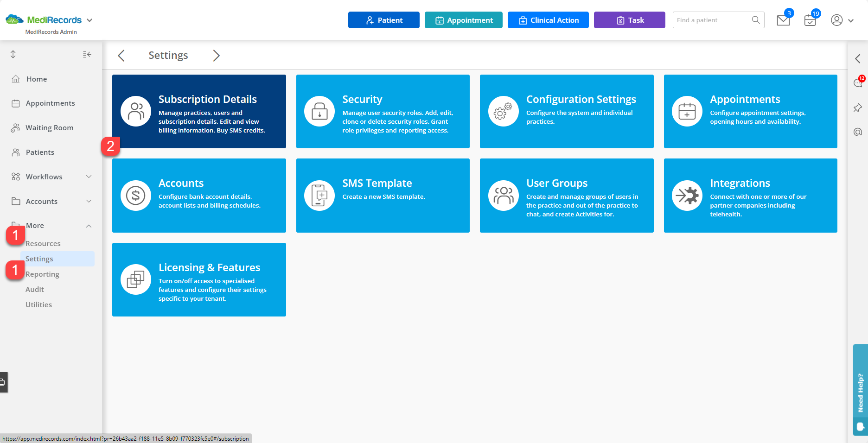Open the Licensing & Features tile

[199, 279]
